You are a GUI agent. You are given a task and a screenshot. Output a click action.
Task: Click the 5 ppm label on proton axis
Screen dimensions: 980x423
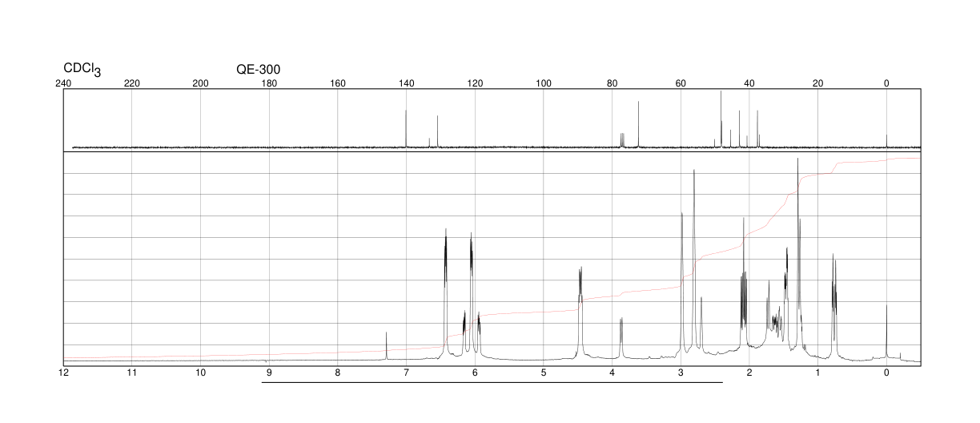tap(544, 373)
